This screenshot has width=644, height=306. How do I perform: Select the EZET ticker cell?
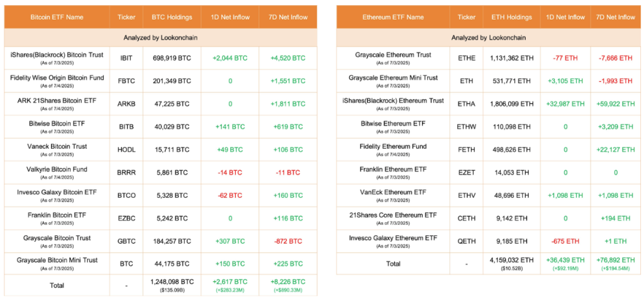[x=467, y=173]
